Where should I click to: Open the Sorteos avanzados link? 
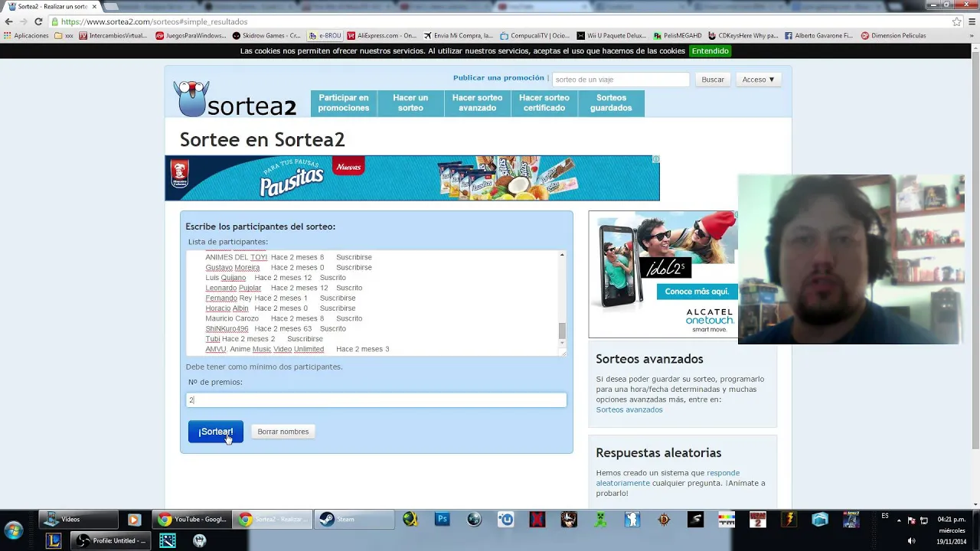(629, 409)
